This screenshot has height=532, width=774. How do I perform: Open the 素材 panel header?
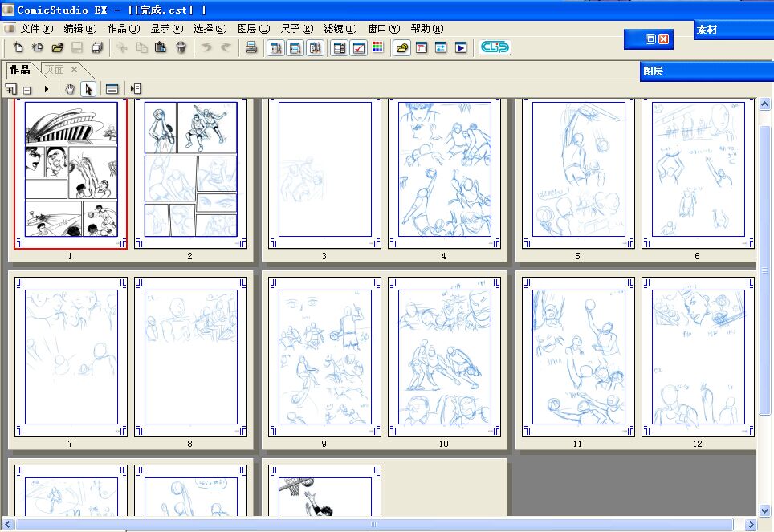734,30
